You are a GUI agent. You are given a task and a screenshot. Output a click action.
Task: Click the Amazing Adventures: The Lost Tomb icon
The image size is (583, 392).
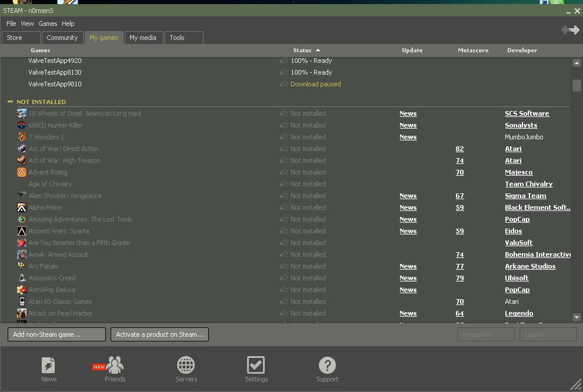click(22, 219)
